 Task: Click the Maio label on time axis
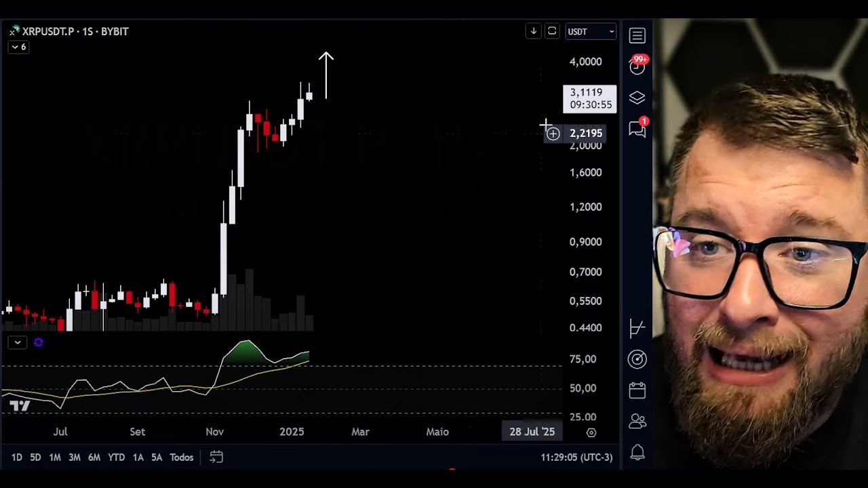(x=437, y=432)
